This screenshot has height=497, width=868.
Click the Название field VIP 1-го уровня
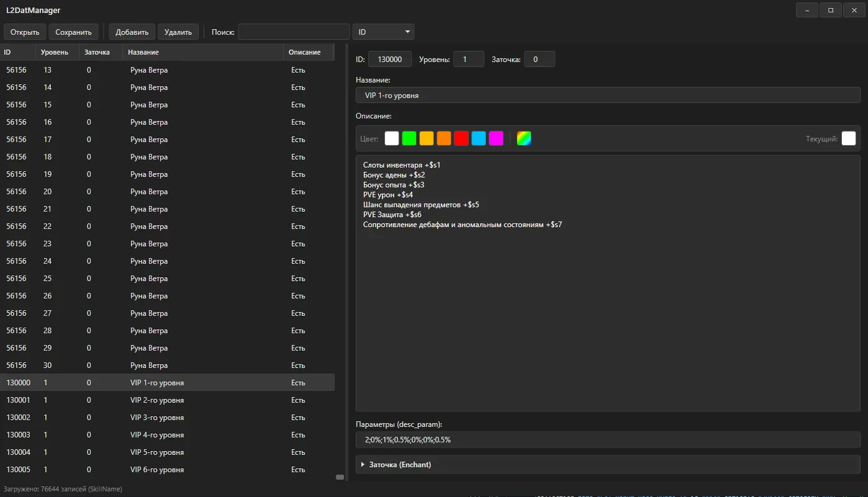tap(608, 95)
